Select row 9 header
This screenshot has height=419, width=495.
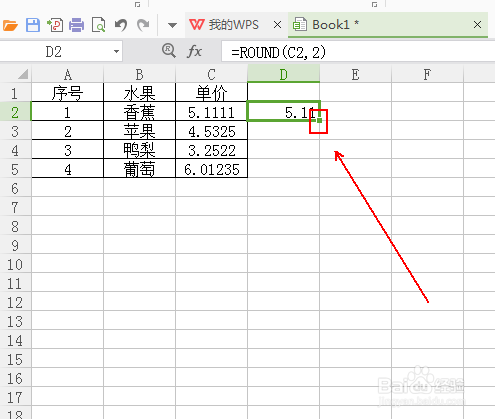[x=15, y=245]
